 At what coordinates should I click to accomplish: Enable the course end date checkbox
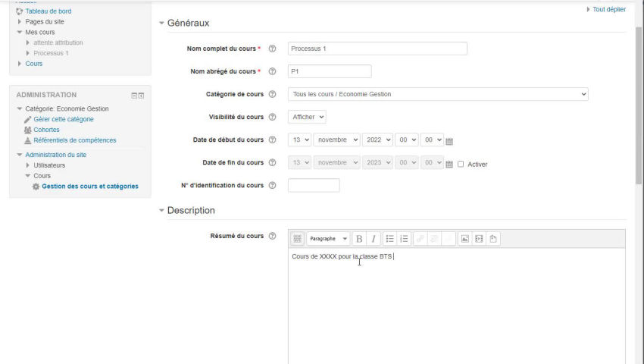pyautogui.click(x=461, y=164)
